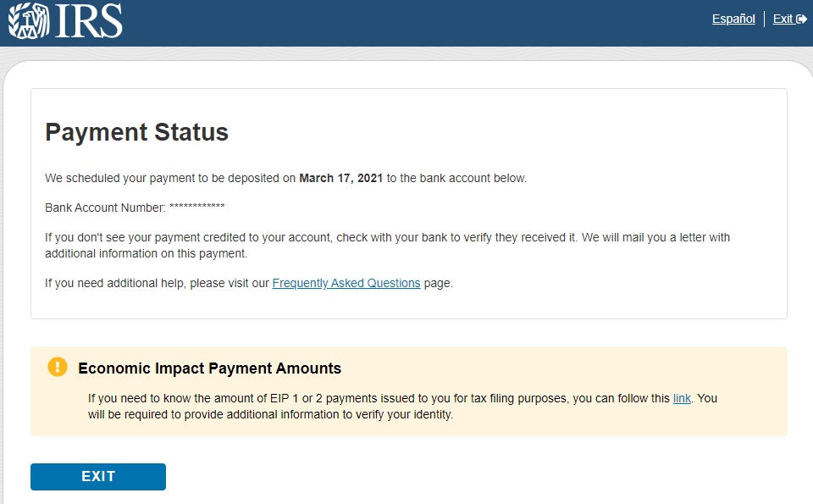Click the 'If you need additional help' text

tap(158, 283)
